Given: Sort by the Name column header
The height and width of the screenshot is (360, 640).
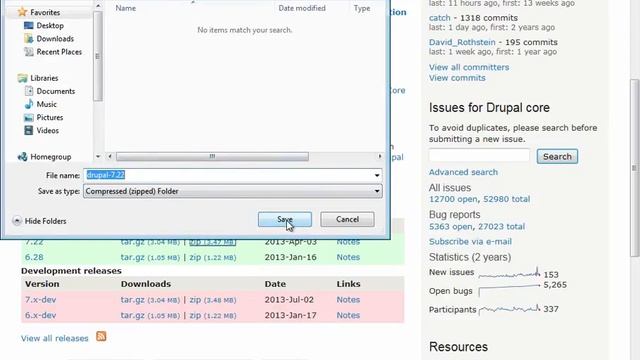Looking at the screenshot, I should point(126,8).
